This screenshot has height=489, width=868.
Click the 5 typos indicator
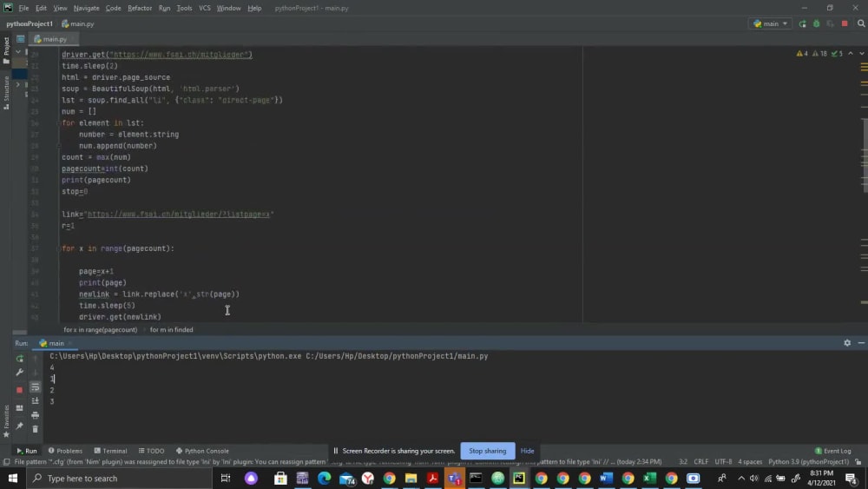tap(837, 54)
